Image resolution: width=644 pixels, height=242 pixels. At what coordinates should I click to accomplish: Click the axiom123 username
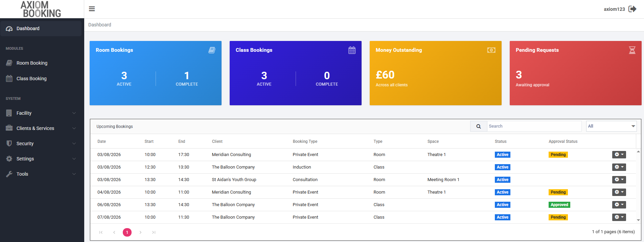[614, 9]
